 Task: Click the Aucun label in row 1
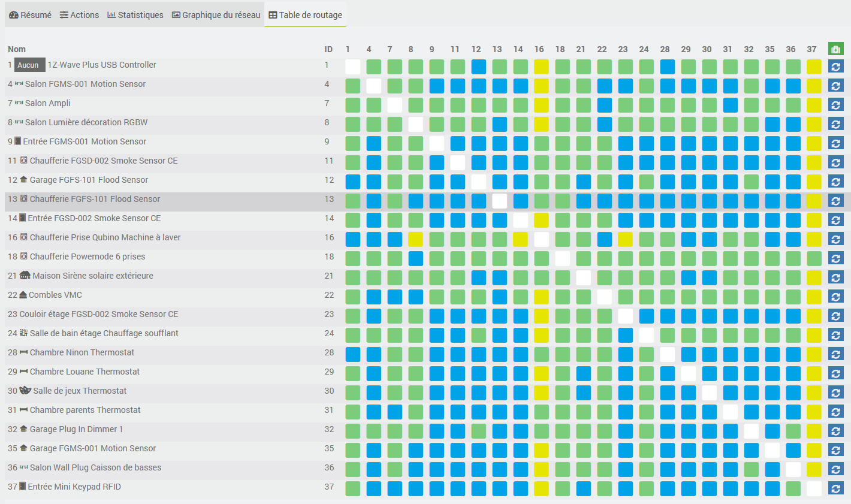click(x=29, y=65)
